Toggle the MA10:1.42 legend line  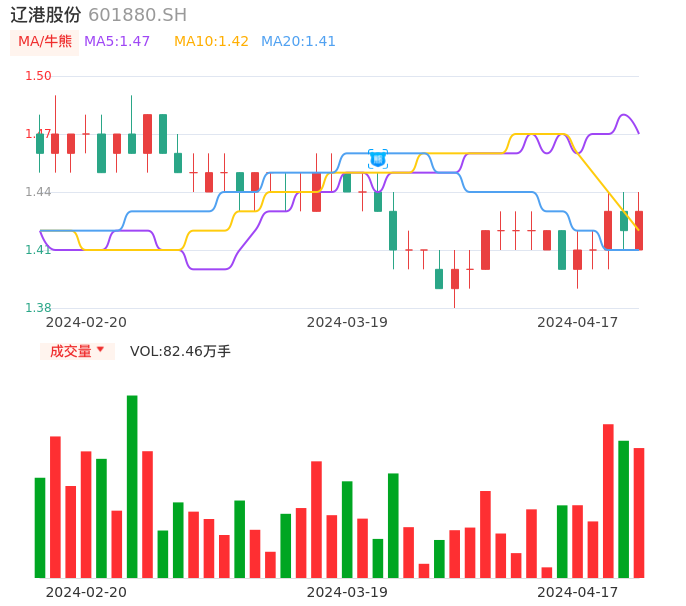point(211,42)
